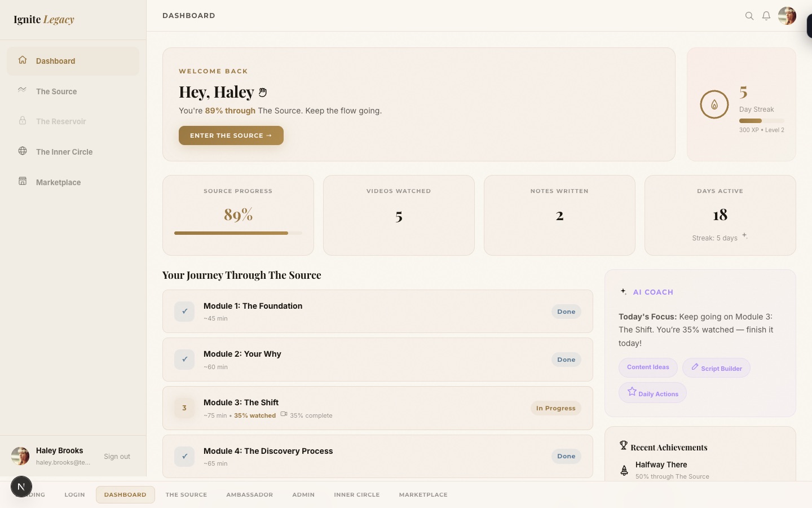Click the AI Coach sparkle icon

tap(623, 292)
